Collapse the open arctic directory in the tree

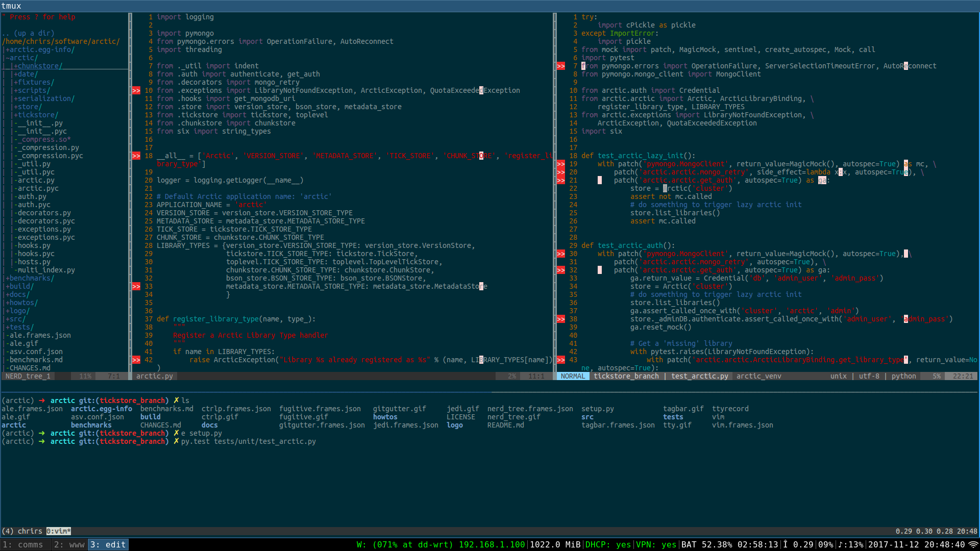pos(22,58)
